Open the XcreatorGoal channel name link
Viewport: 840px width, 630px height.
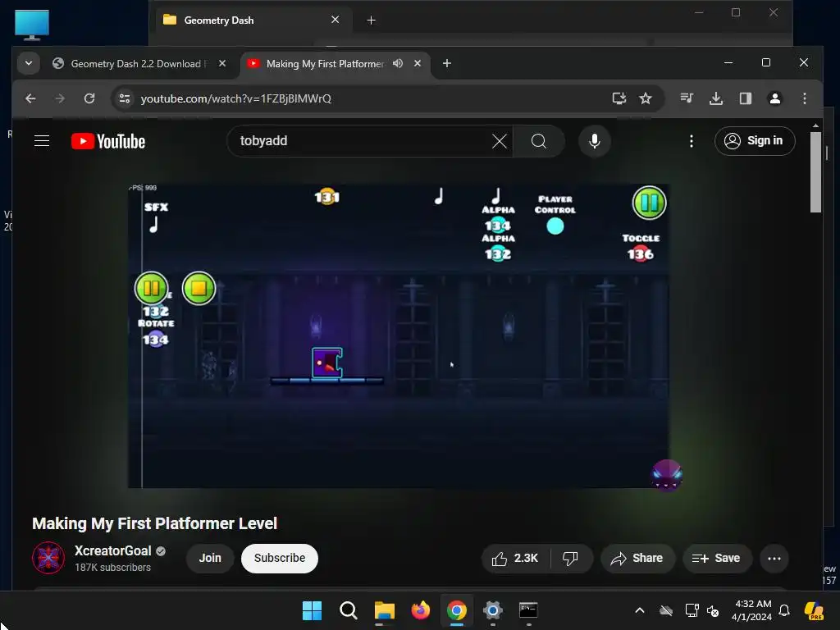[112, 550]
